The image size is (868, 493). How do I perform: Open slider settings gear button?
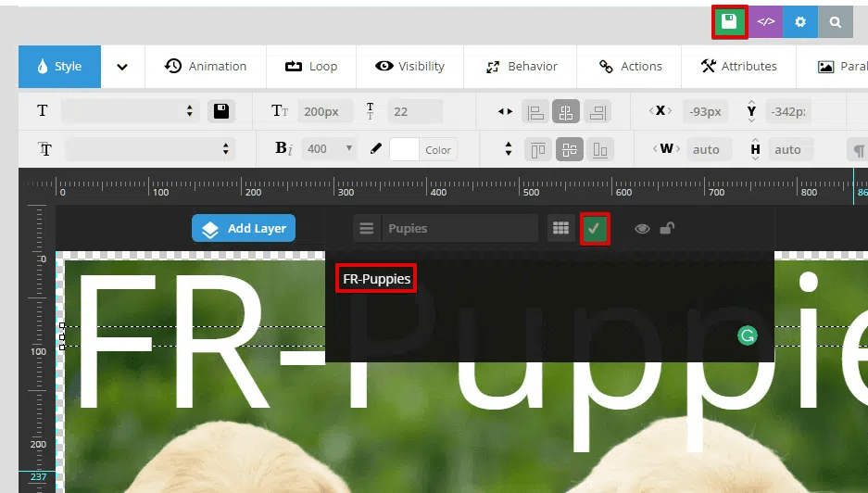pyautogui.click(x=800, y=22)
